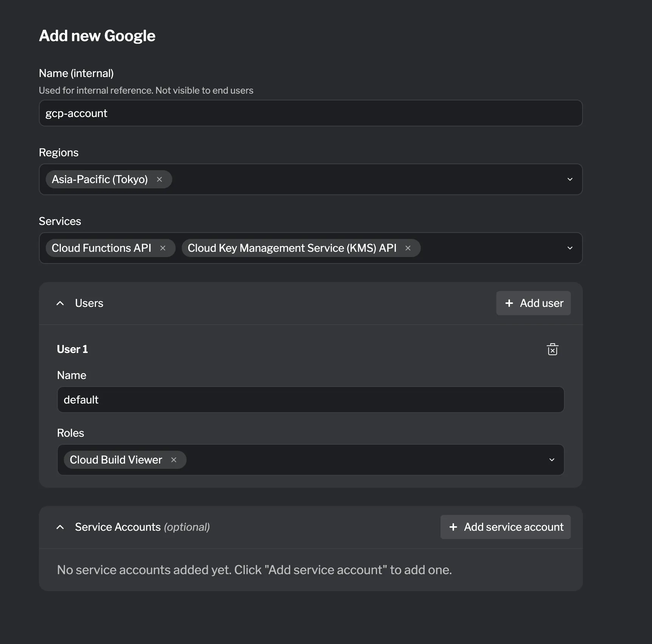This screenshot has height=644, width=652.
Task: Remove the Cloud Build Viewer role tag
Action: click(174, 460)
